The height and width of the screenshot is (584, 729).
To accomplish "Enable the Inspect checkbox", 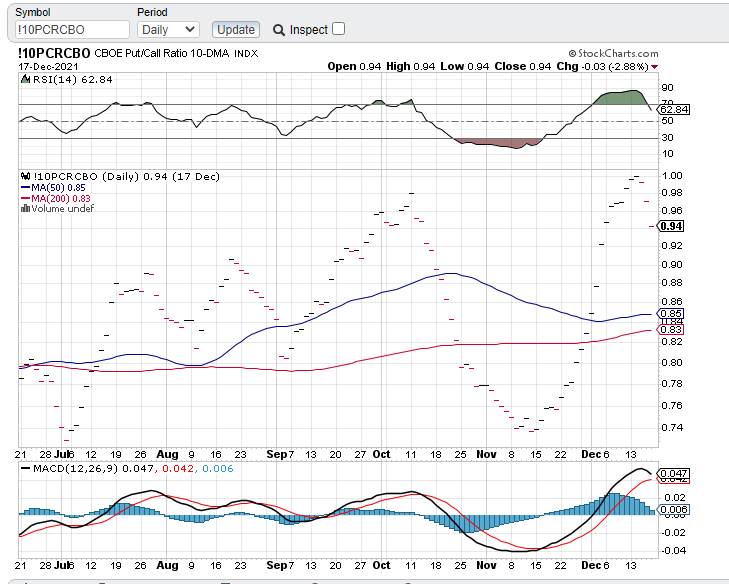I will click(x=339, y=29).
